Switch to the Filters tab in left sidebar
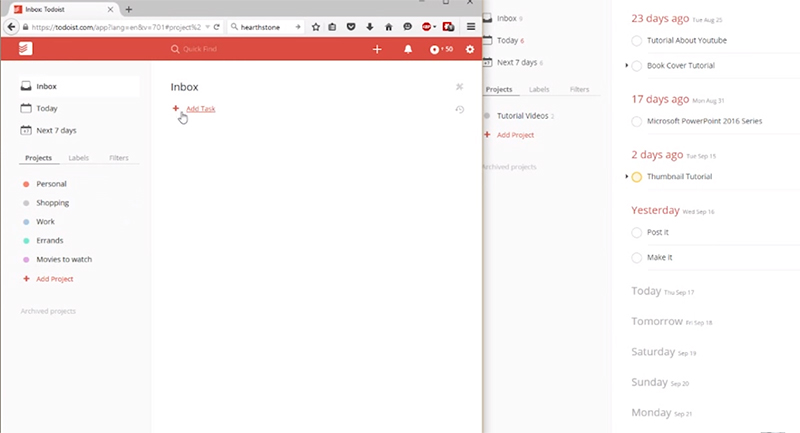The height and width of the screenshot is (433, 800). [119, 158]
